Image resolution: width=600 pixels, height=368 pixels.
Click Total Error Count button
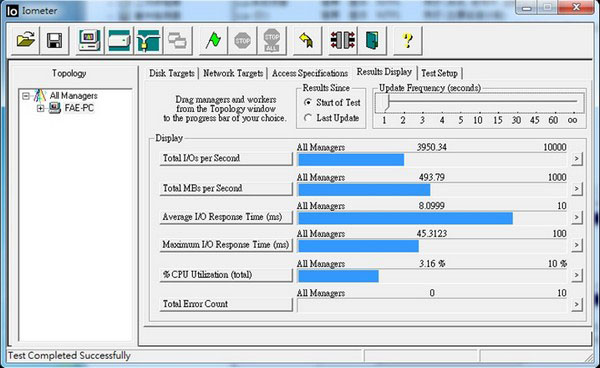click(226, 304)
